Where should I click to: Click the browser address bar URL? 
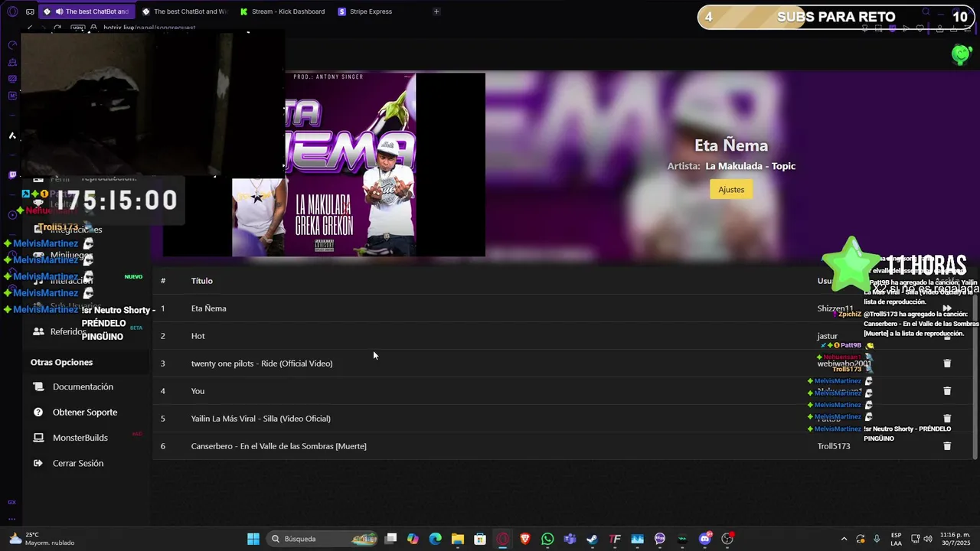[149, 28]
